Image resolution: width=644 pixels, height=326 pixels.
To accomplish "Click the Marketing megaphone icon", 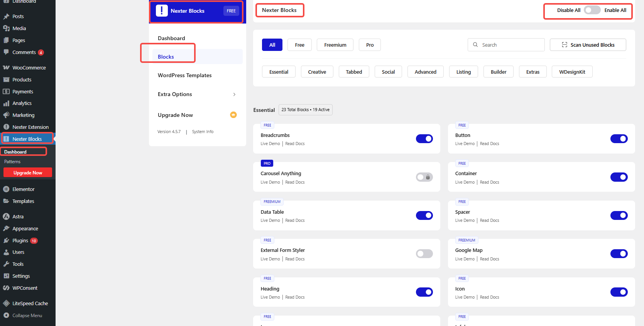I will 6,115.
